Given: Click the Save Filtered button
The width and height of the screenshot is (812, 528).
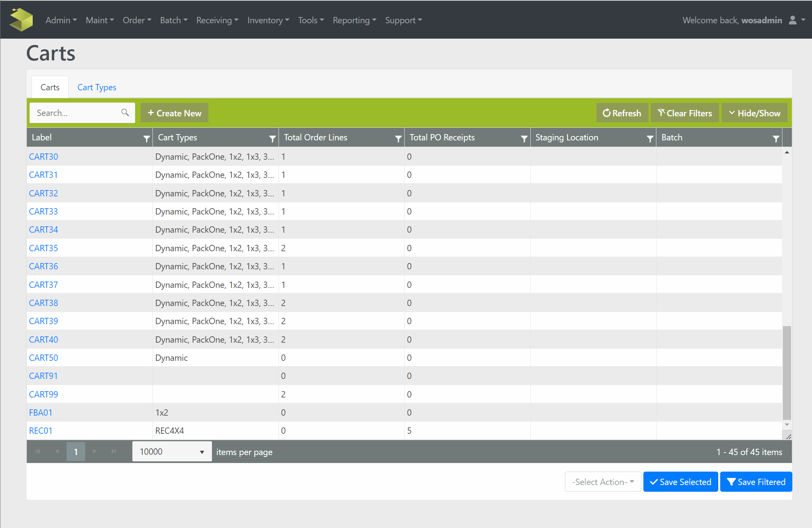Looking at the screenshot, I should tap(756, 482).
